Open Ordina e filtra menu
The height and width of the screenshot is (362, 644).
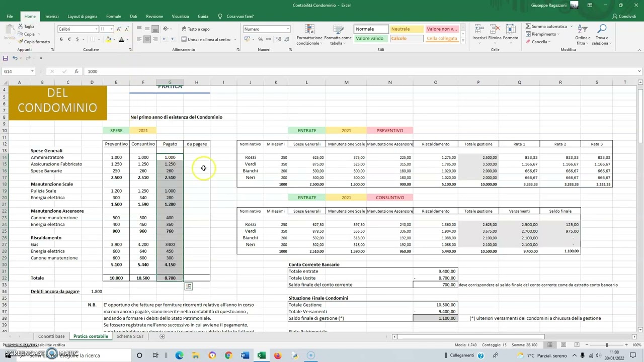pyautogui.click(x=583, y=35)
